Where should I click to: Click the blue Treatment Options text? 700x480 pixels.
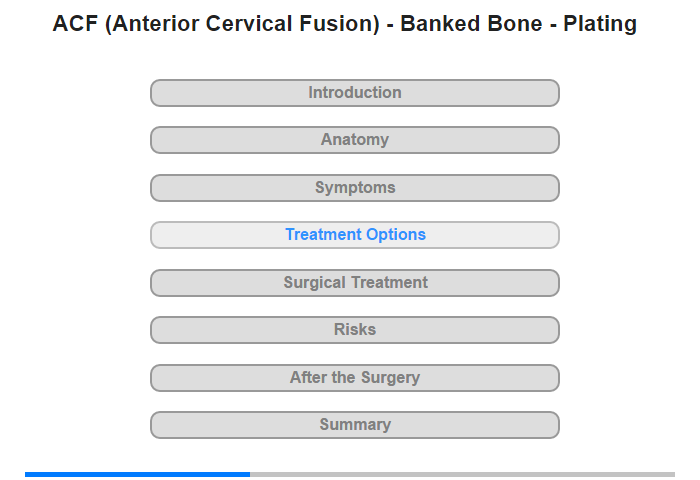point(355,234)
